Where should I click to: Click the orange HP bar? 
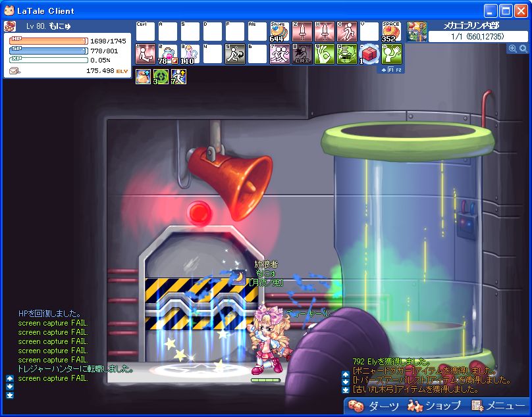click(49, 41)
